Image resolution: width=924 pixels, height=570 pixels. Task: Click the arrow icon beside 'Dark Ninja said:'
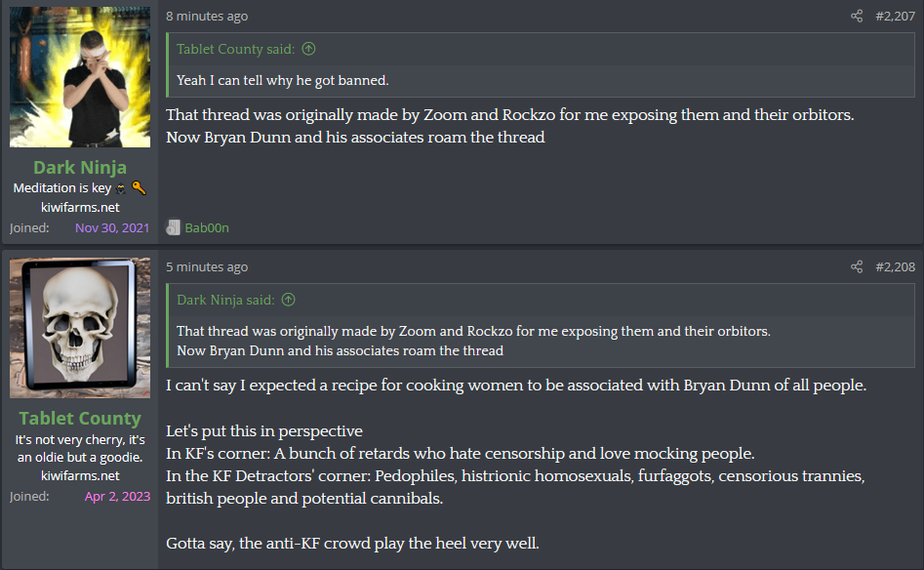click(x=288, y=300)
